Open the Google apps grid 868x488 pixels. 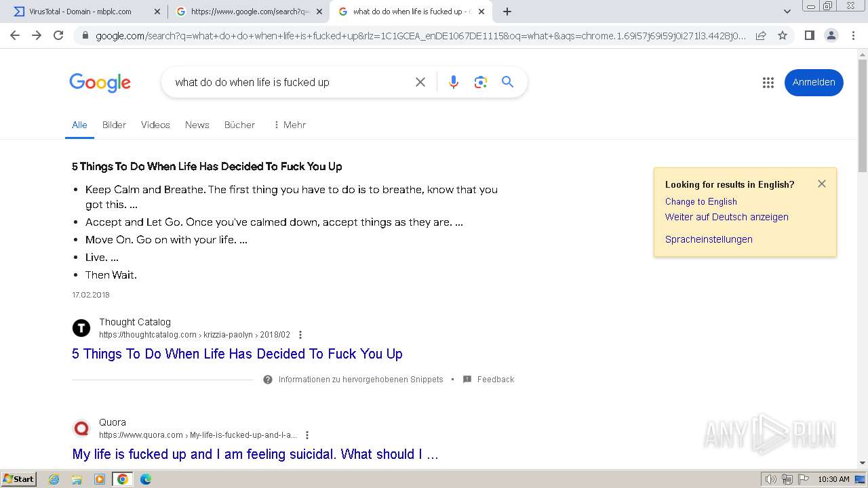coord(768,82)
